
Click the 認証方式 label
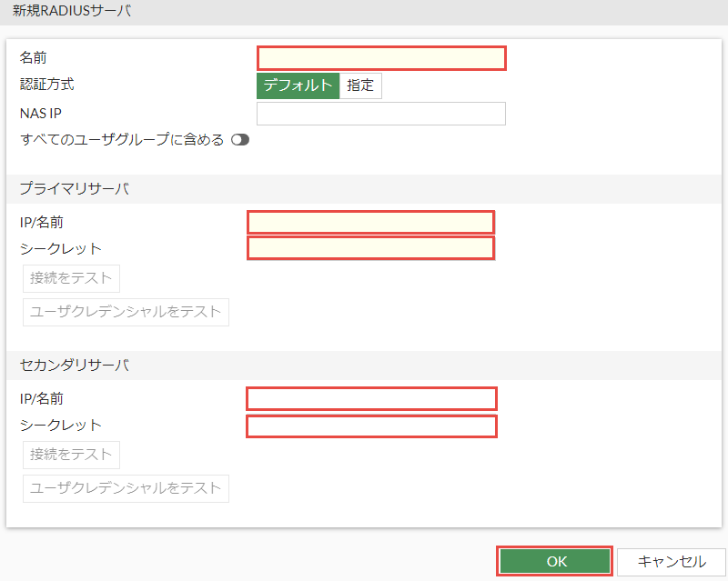point(46,85)
